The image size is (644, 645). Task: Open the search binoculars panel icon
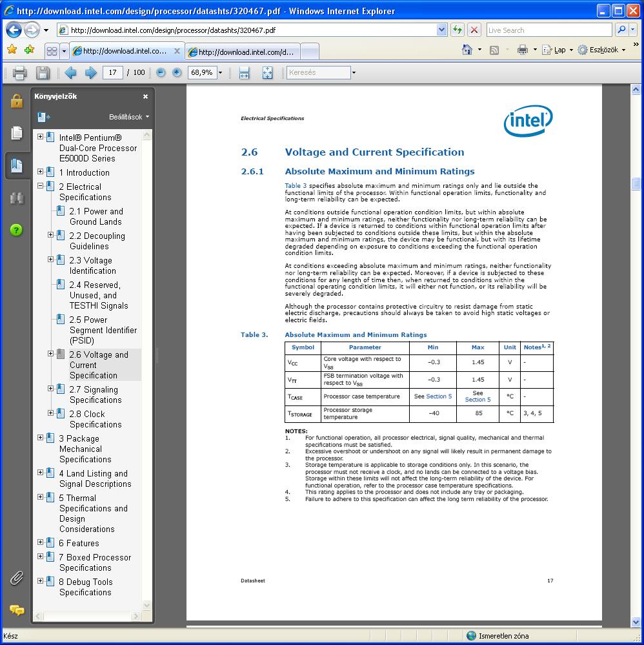pyautogui.click(x=16, y=198)
